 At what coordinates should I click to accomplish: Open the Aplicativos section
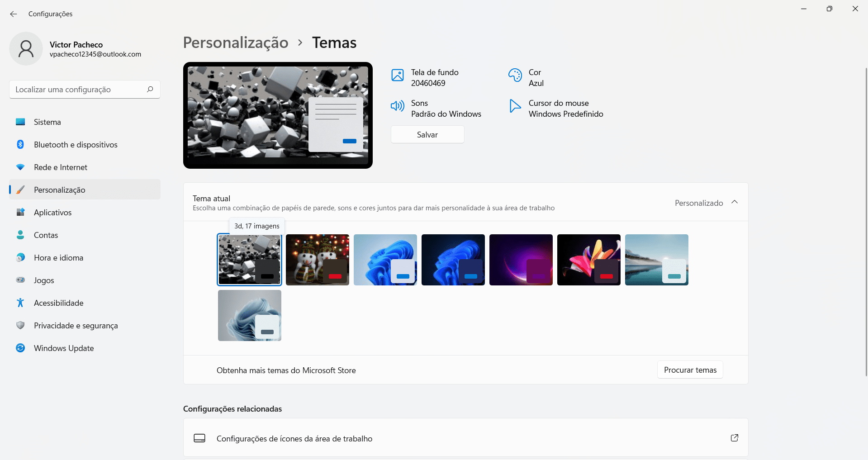(x=52, y=212)
